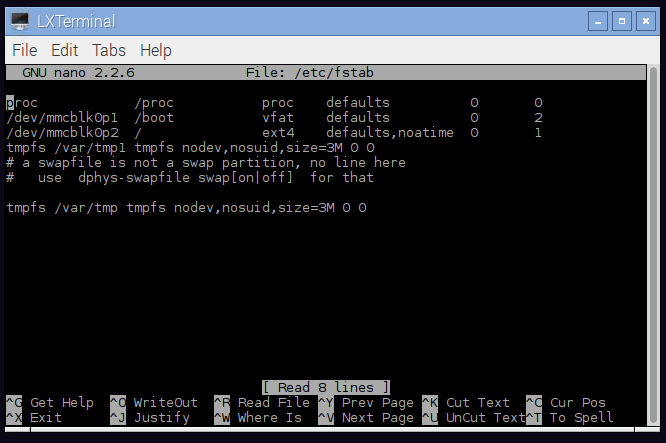Screen dimensions: 666x443
Task: Open the Tabs menu
Action: click(109, 50)
